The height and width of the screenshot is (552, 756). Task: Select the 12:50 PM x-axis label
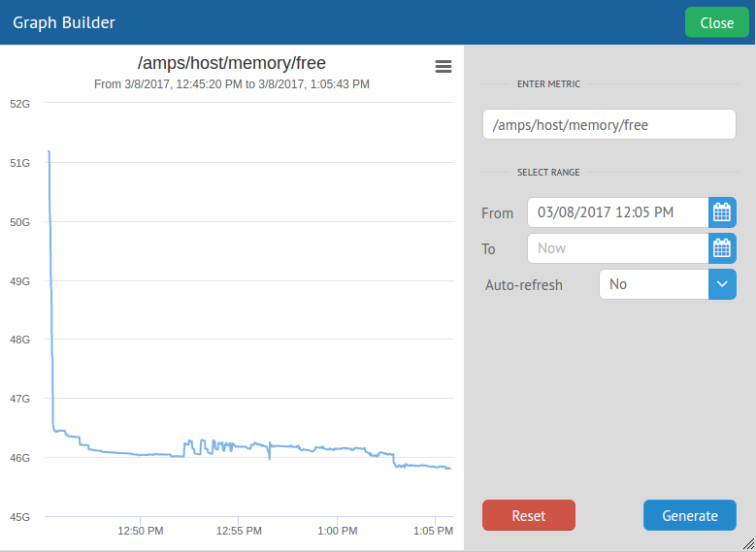click(141, 531)
